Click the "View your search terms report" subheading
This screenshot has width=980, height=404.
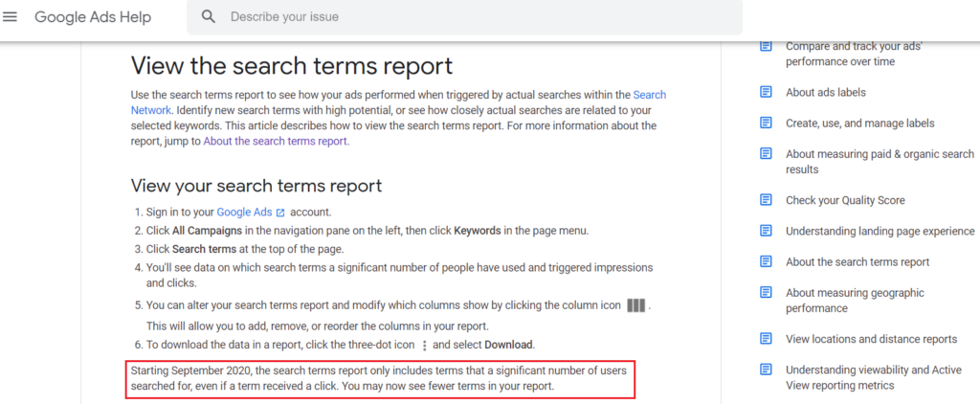(x=256, y=186)
